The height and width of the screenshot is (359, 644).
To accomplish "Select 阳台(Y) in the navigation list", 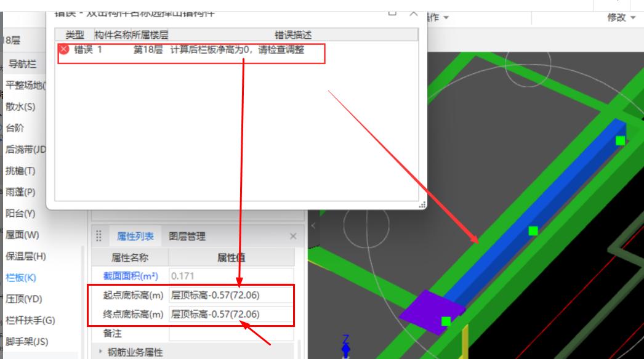I will pos(20,213).
